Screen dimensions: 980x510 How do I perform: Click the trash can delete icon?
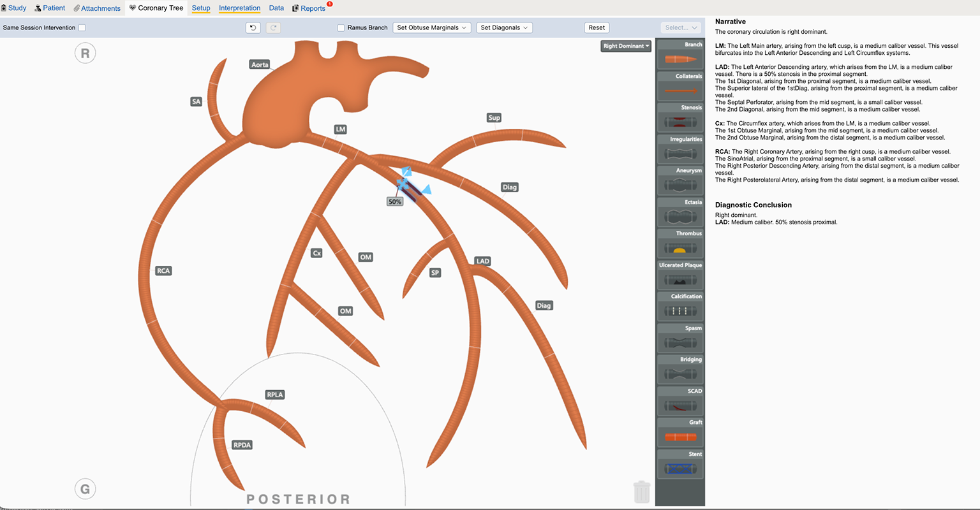[642, 492]
